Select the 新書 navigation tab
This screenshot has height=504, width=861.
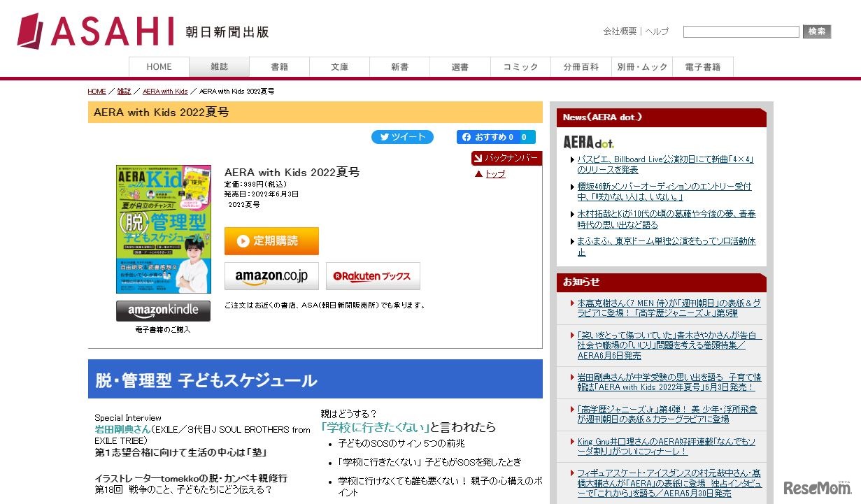pyautogui.click(x=399, y=67)
